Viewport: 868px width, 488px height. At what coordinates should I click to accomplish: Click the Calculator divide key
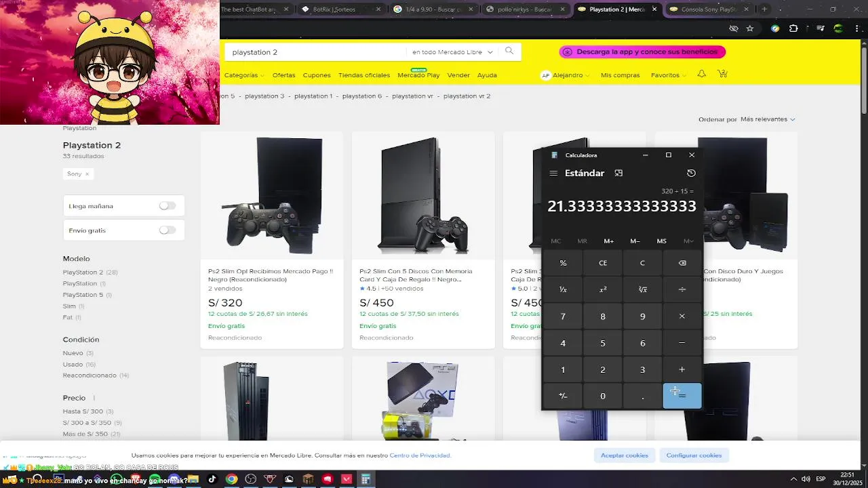pos(682,289)
